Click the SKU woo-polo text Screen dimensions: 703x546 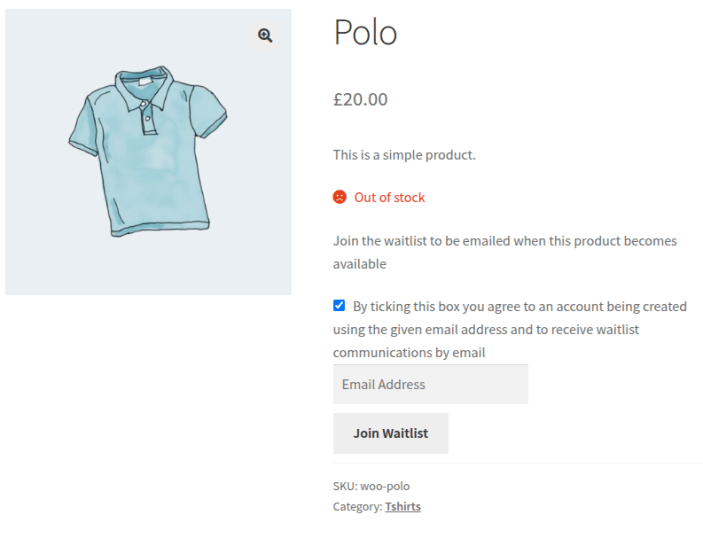point(371,486)
